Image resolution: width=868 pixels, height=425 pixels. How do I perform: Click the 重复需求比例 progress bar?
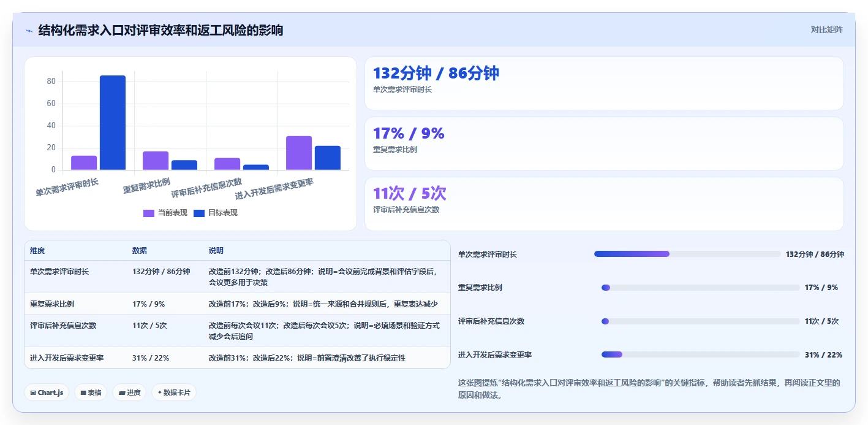(701, 288)
